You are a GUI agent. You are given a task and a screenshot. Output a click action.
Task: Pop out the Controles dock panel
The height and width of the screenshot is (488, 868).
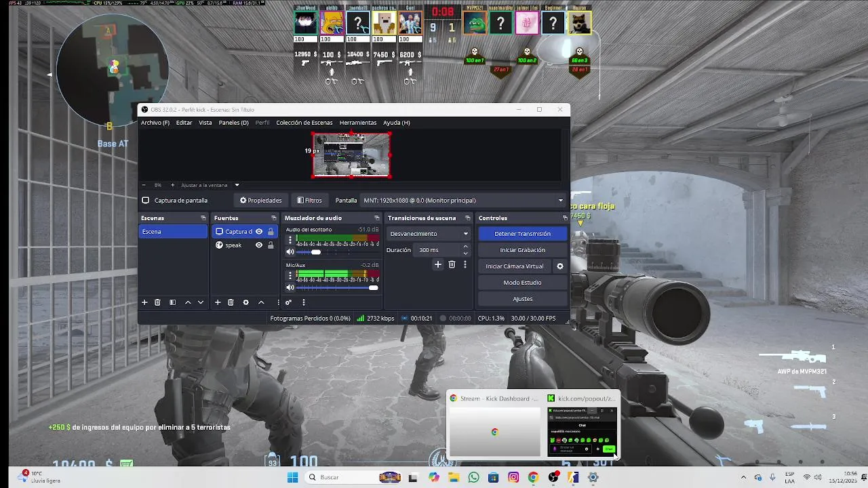[565, 218]
